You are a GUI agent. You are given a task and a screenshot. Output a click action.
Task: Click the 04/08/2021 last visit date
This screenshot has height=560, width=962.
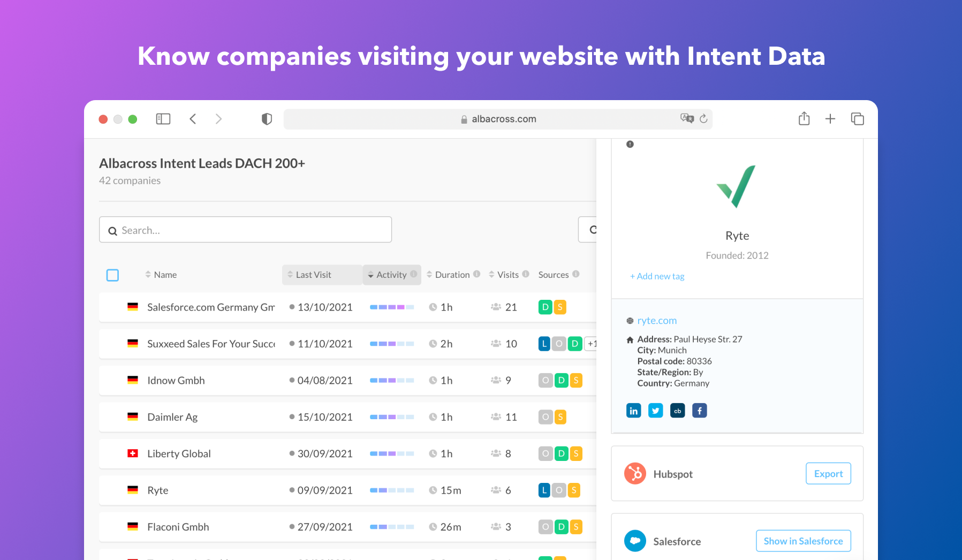pos(325,381)
